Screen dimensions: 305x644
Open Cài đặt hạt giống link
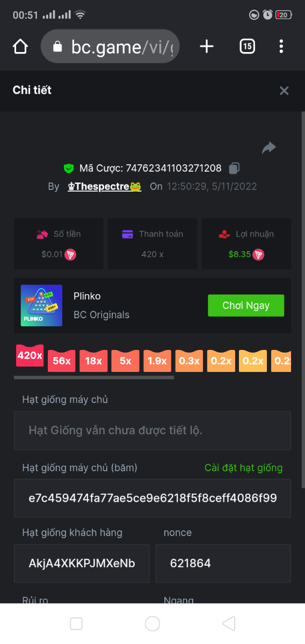coord(243,467)
